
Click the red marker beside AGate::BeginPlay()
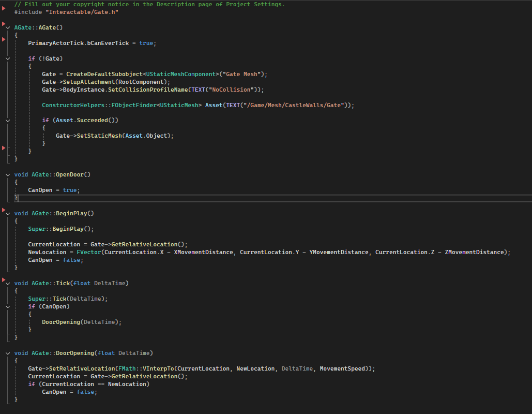tap(4, 210)
